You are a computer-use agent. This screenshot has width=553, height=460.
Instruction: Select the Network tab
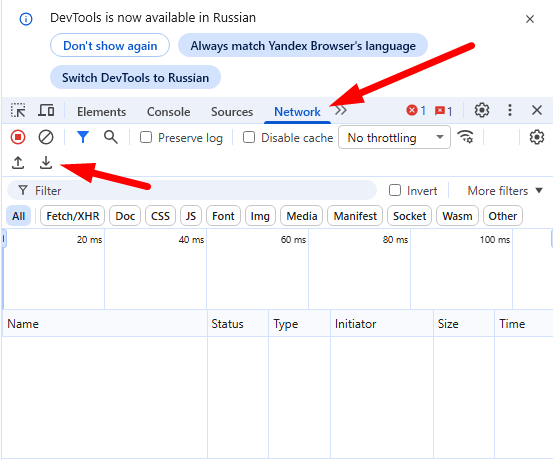297,112
